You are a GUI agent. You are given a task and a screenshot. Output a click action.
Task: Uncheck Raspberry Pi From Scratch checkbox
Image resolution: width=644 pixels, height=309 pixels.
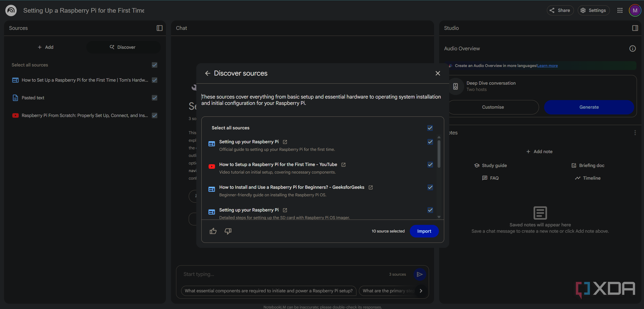pos(155,115)
